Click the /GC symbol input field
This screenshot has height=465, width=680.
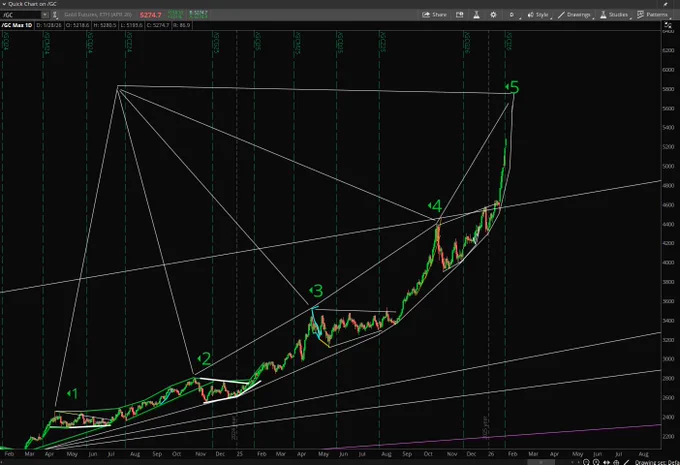(x=21, y=15)
